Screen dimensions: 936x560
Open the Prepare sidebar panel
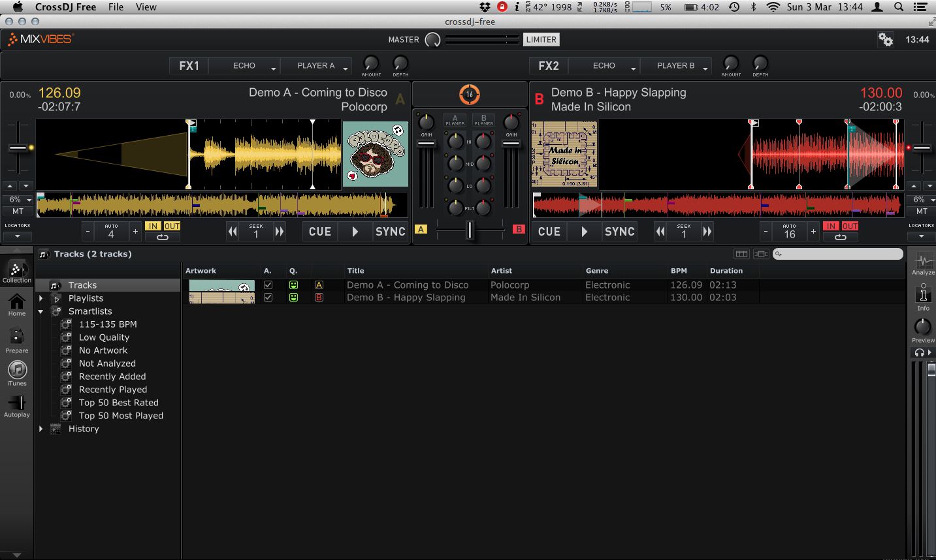click(17, 340)
